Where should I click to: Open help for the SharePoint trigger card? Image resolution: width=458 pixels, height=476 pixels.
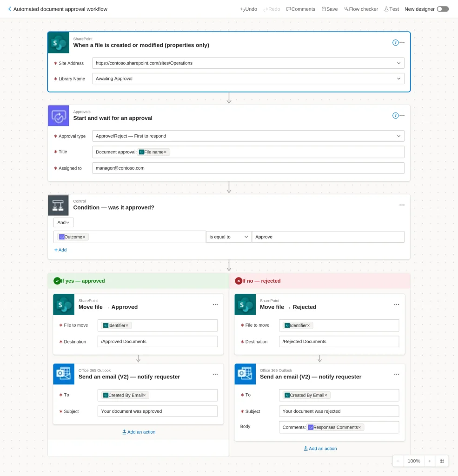click(x=395, y=42)
